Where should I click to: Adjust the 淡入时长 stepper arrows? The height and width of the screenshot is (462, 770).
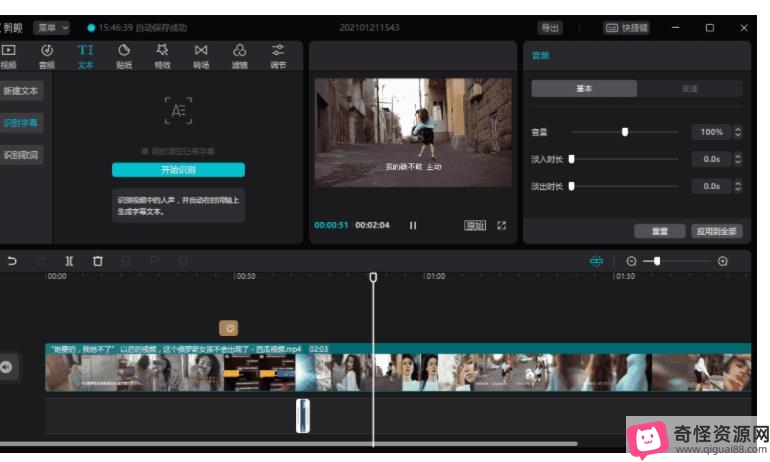point(738,159)
